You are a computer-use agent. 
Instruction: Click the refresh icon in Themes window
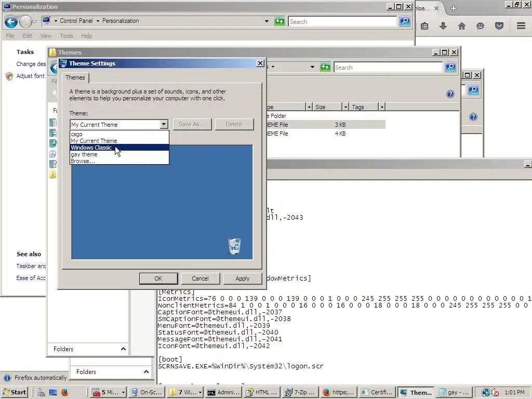[325, 67]
